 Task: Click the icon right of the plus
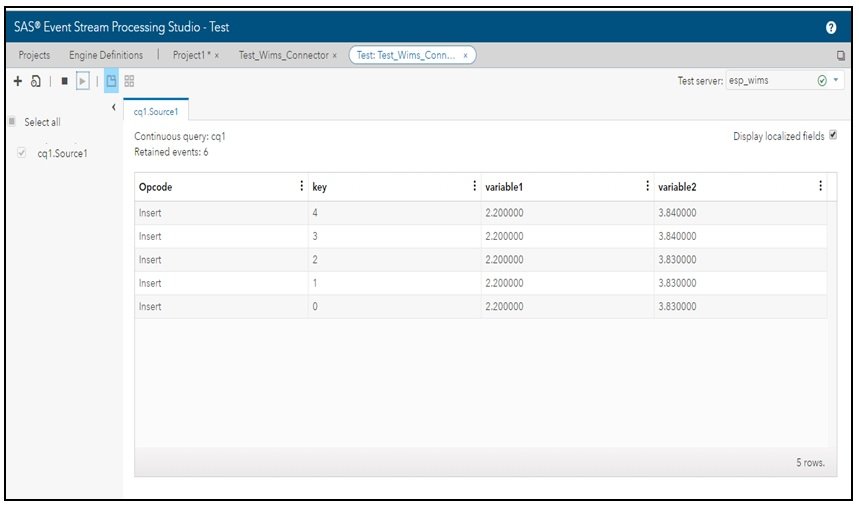[x=35, y=80]
